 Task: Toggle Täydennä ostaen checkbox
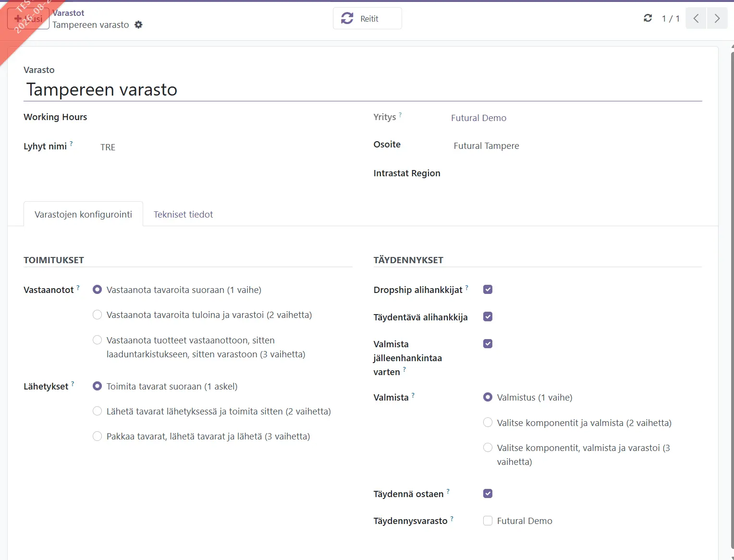coord(488,494)
